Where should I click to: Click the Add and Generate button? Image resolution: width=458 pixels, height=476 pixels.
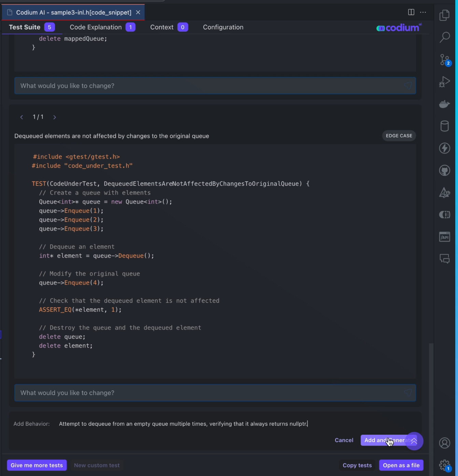coord(385,440)
